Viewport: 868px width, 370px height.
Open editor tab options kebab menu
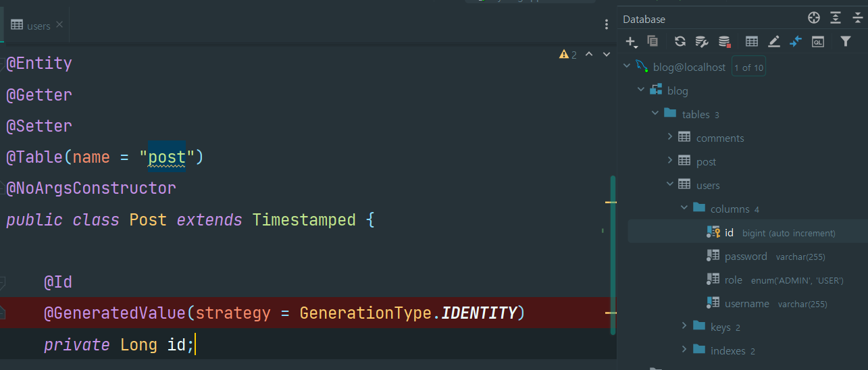click(607, 24)
